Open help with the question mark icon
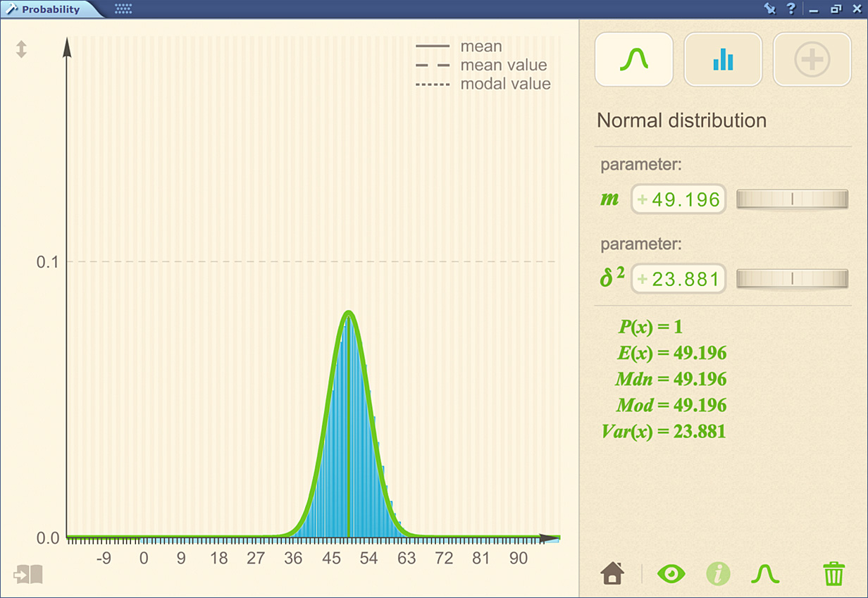Image resolution: width=868 pixels, height=598 pixels. [x=791, y=9]
